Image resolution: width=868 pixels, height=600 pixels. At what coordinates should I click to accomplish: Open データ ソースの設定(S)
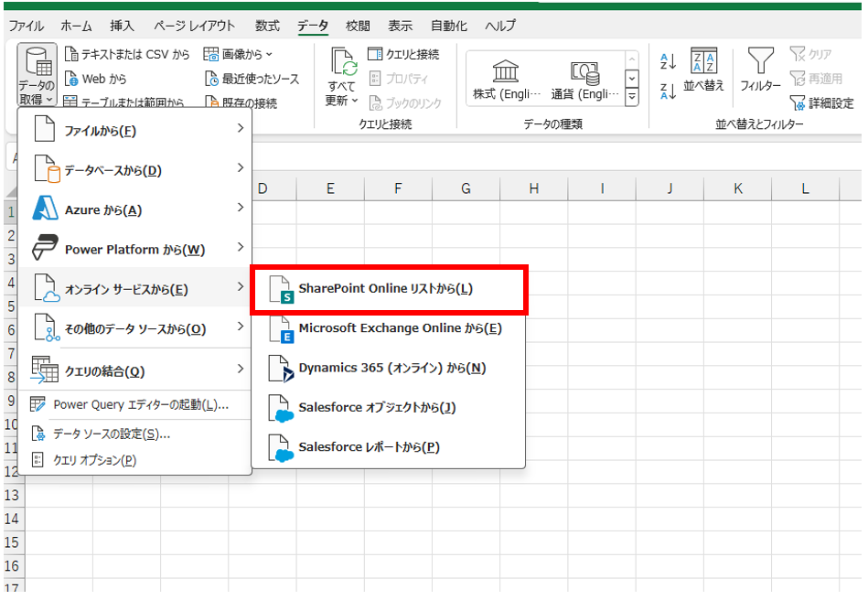click(x=135, y=434)
